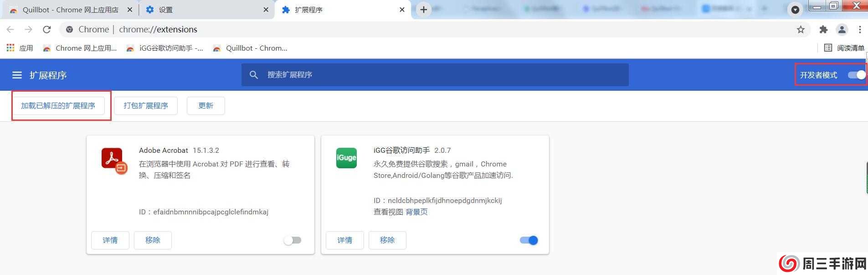Click the user profile avatar icon
The height and width of the screenshot is (275, 868).
842,30
